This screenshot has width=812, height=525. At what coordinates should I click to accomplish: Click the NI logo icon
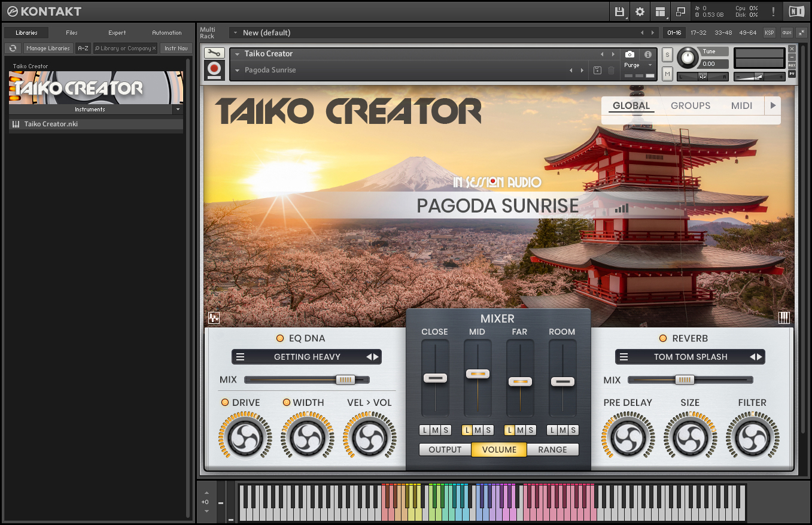[796, 11]
